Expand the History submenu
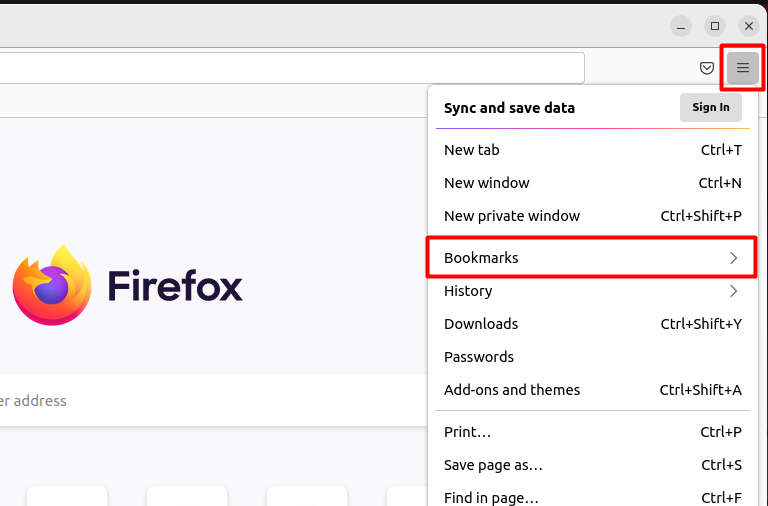Image resolution: width=768 pixels, height=506 pixels. [593, 291]
